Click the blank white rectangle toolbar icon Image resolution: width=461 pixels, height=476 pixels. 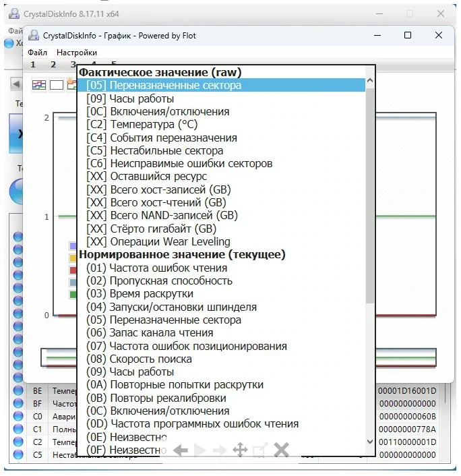coord(57,85)
